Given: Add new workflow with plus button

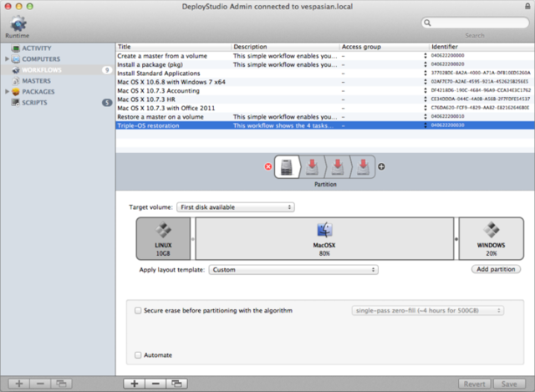Looking at the screenshot, I should click(135, 384).
